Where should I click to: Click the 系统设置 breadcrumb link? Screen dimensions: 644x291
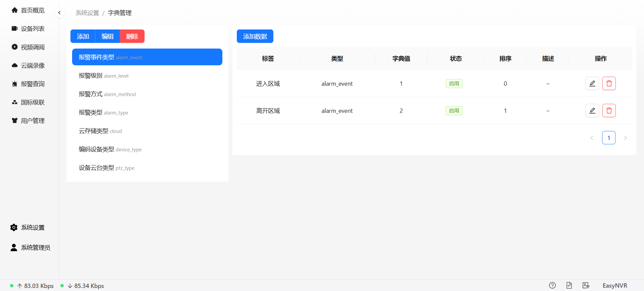[87, 13]
